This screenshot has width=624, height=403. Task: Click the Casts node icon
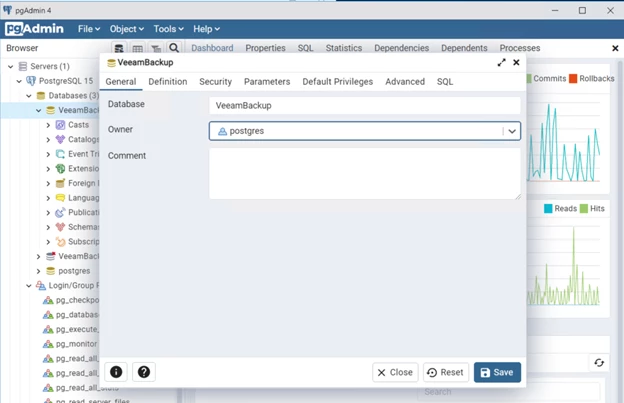coord(60,125)
